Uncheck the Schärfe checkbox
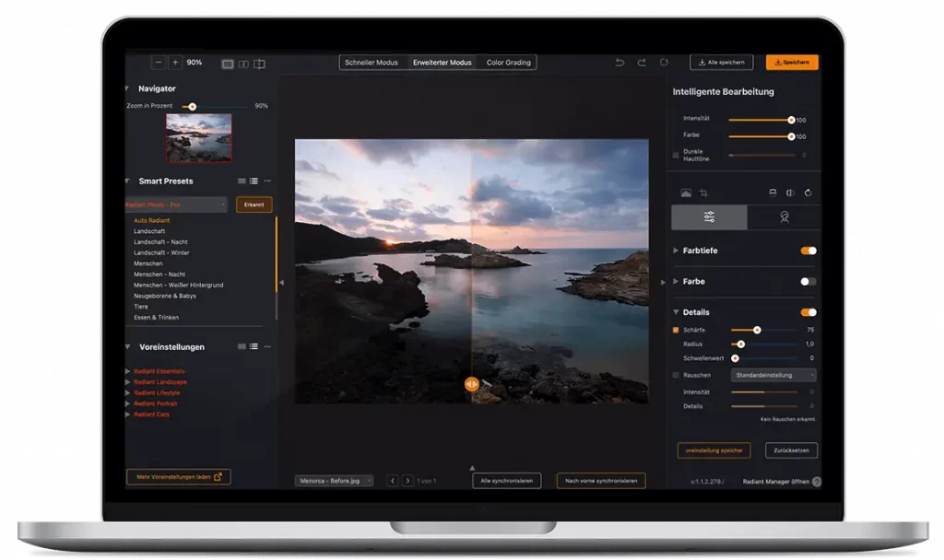This screenshot has width=944, height=560. point(676,330)
